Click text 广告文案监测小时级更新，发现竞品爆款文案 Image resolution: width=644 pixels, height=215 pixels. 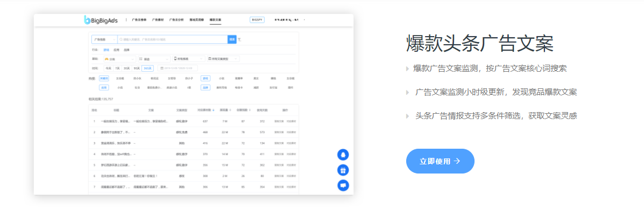496,93
